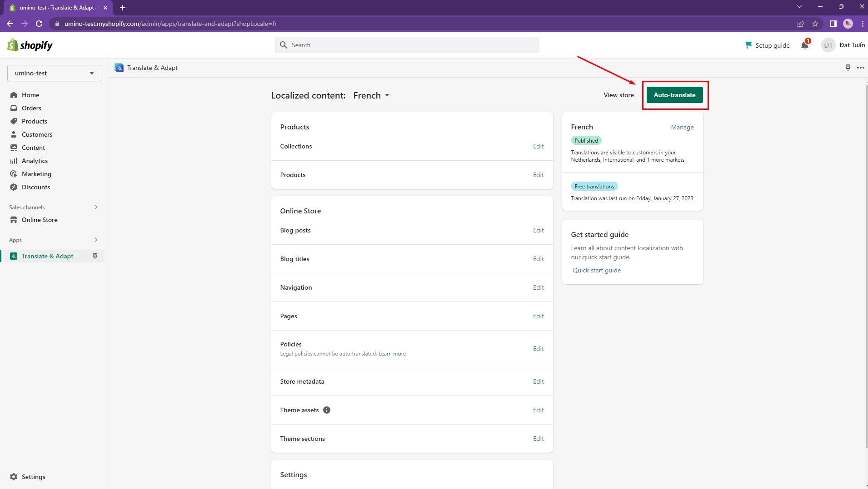Viewport: 868px width, 489px height.
Task: Go to Analytics in the sidebar
Action: tap(35, 161)
